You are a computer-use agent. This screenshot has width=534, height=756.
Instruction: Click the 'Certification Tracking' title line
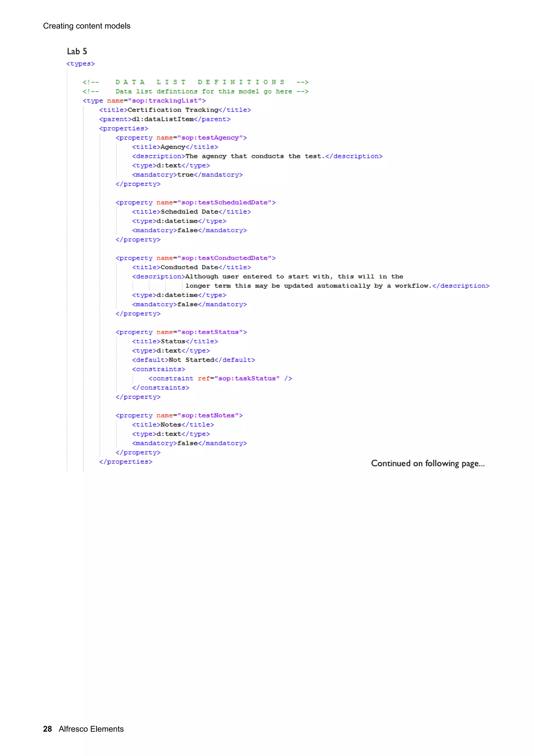pyautogui.click(x=175, y=110)
